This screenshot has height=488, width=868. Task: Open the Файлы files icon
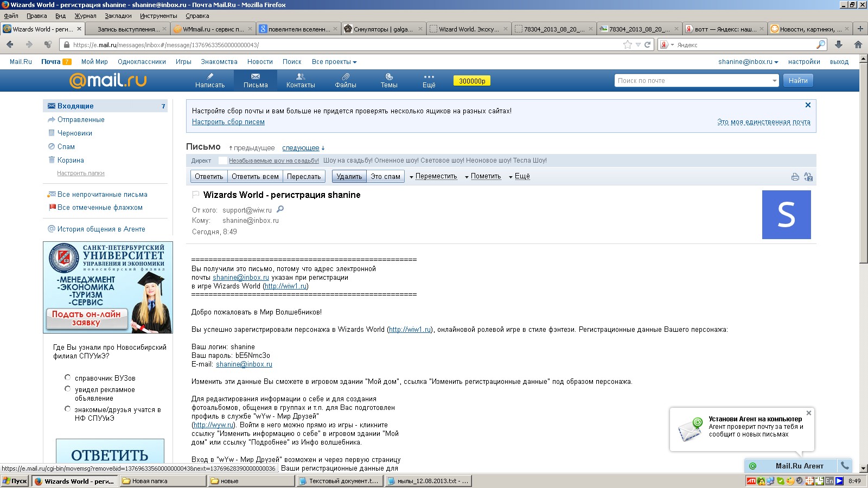coord(346,76)
